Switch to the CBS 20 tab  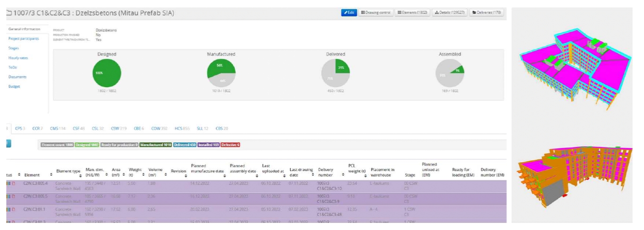click(x=221, y=128)
